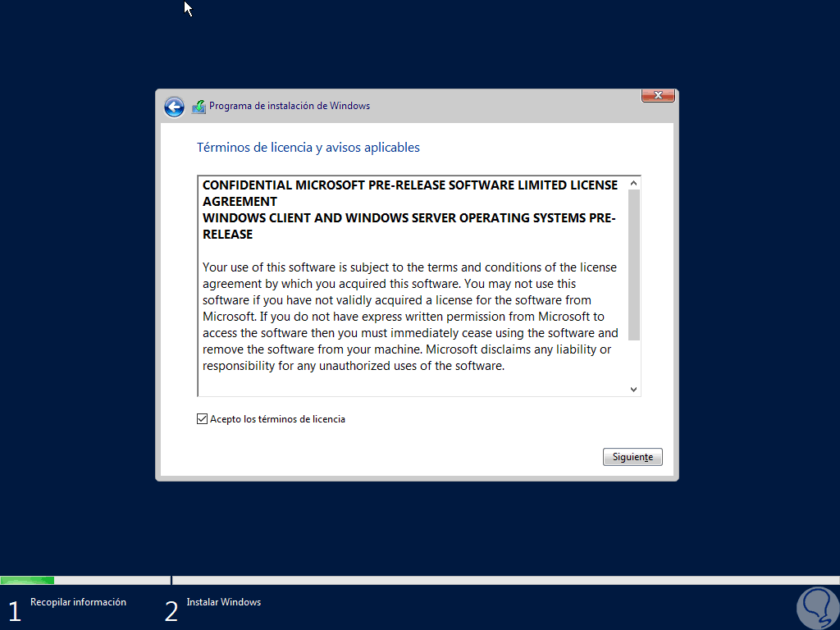Click inside the license paragraph text

click(x=410, y=317)
